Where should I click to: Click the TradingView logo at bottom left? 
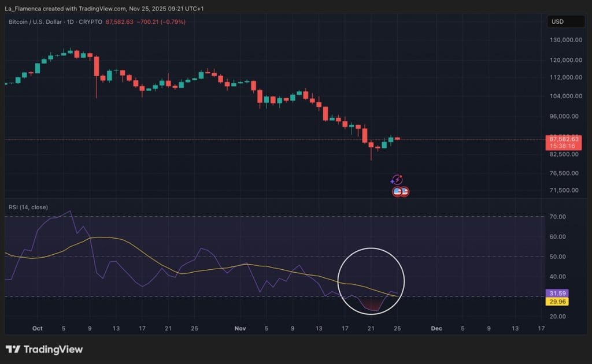pos(45,350)
